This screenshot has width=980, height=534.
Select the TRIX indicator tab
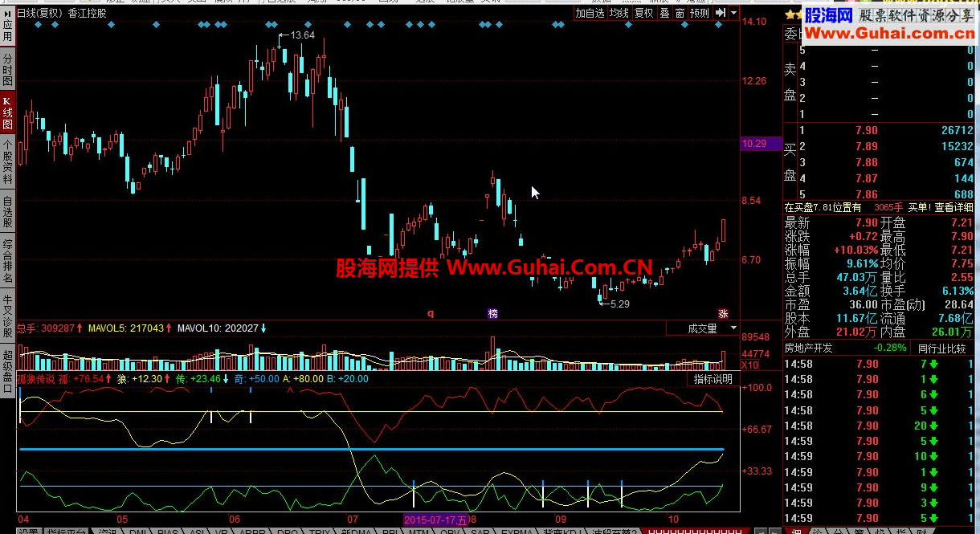pyautogui.click(x=320, y=531)
